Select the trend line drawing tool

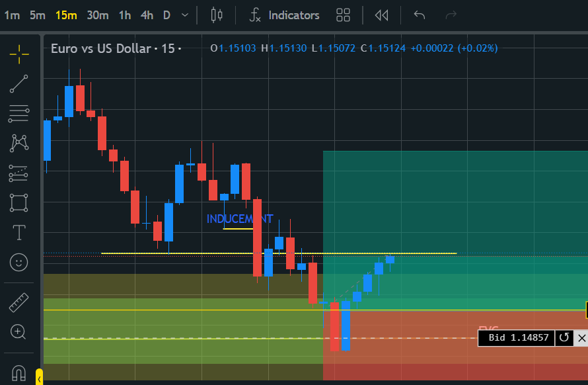coord(19,83)
